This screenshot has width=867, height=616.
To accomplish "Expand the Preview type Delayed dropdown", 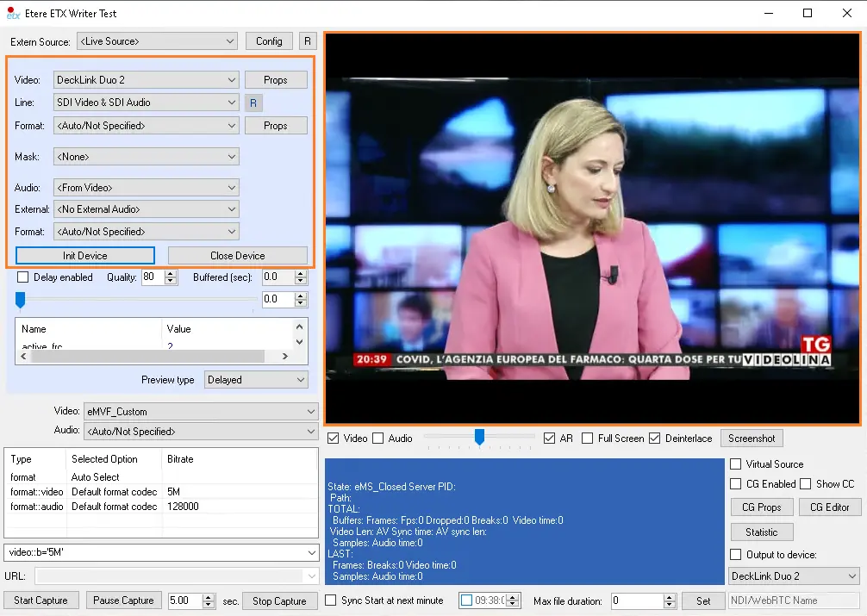I will [x=256, y=380].
